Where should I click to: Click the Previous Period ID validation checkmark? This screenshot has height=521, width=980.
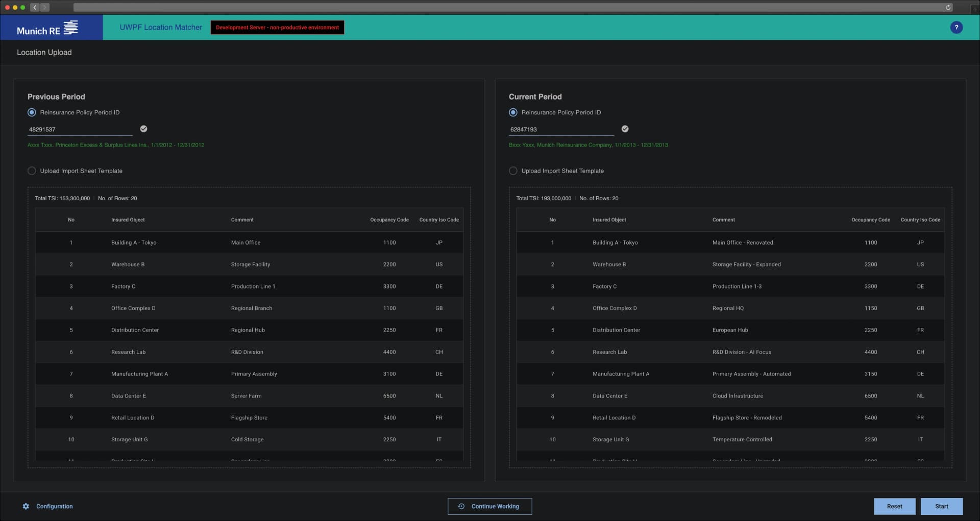click(143, 129)
